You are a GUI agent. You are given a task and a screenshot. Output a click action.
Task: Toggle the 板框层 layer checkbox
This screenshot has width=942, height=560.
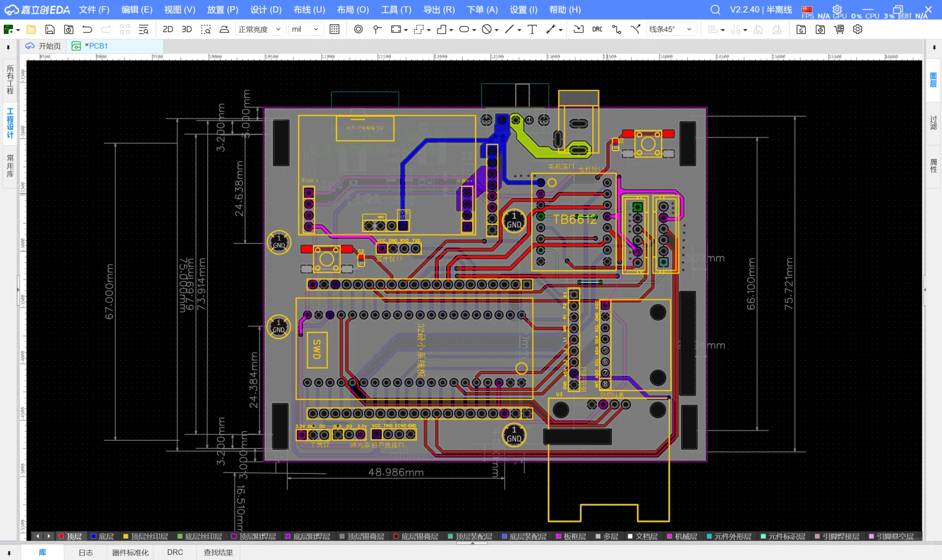pos(558,537)
